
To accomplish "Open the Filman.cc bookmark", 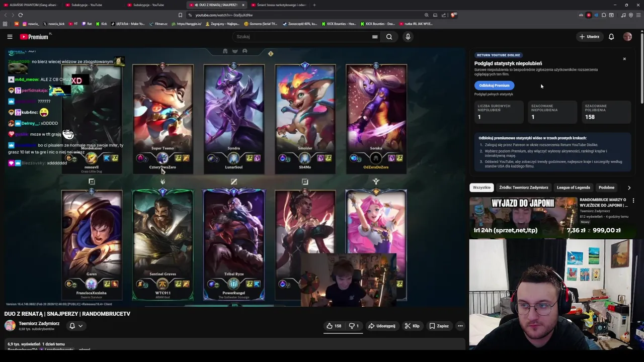I will tap(158, 24).
